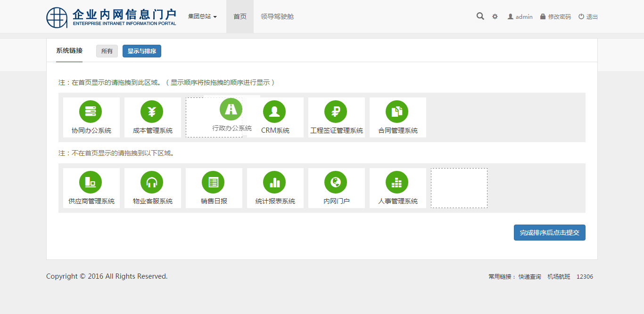The height and width of the screenshot is (314, 644).
Task: Click 退出 to log out
Action: pos(588,17)
